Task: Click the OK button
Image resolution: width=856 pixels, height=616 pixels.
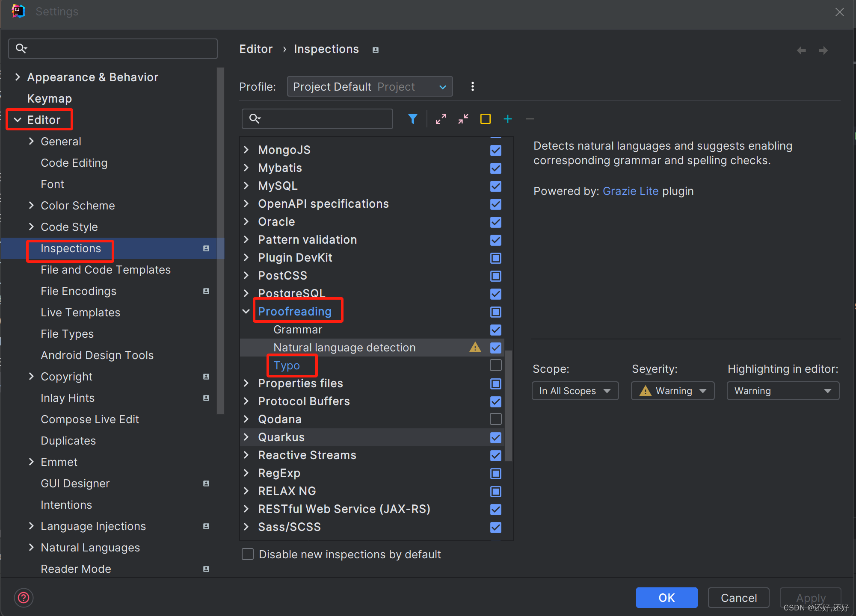Action: [666, 597]
